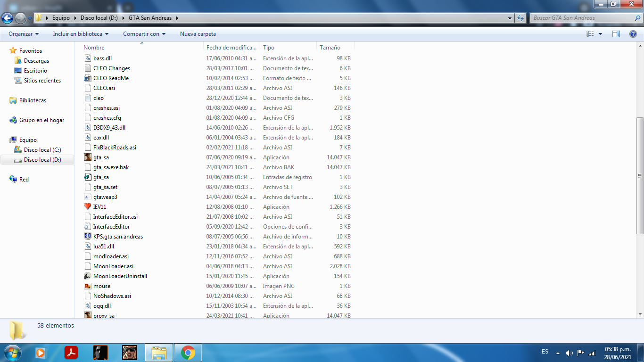Screen dimensions: 644x362
Task: Click the Descargas folder icon in sidebar
Action: [18, 61]
